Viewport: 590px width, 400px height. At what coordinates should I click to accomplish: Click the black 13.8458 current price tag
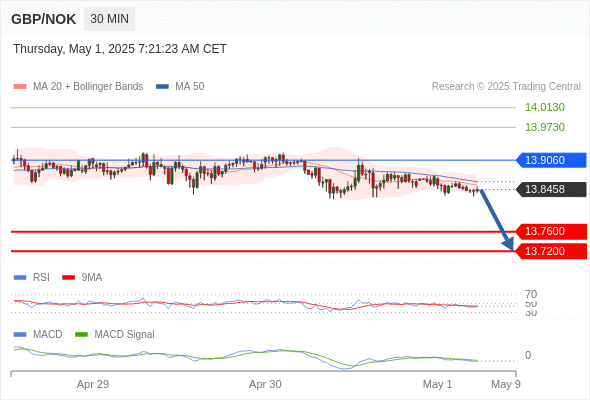551,189
